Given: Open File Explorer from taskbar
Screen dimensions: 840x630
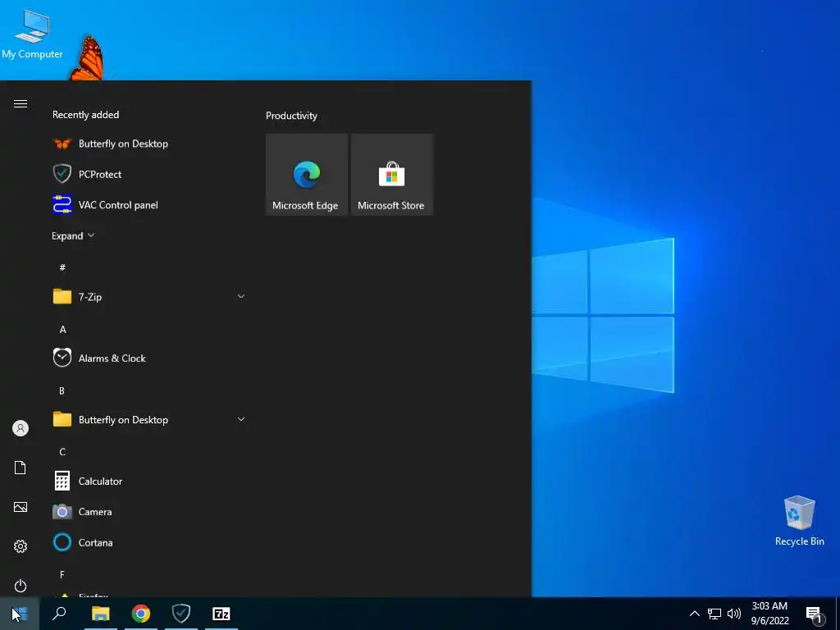Looking at the screenshot, I should [100, 614].
